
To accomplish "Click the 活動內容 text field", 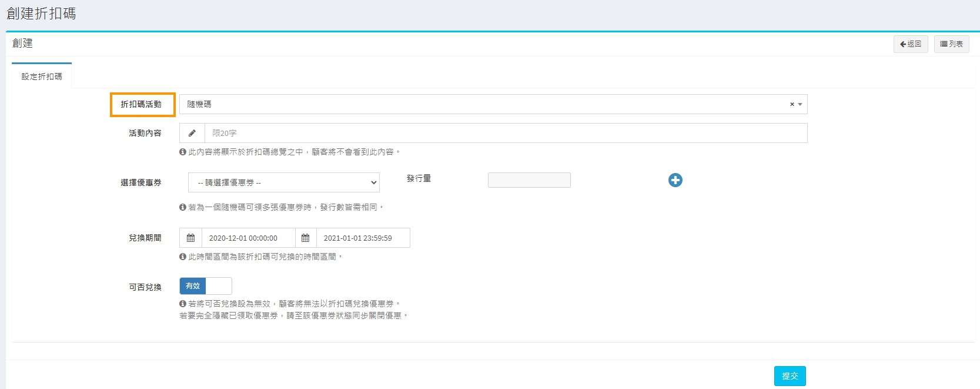I will click(506, 133).
